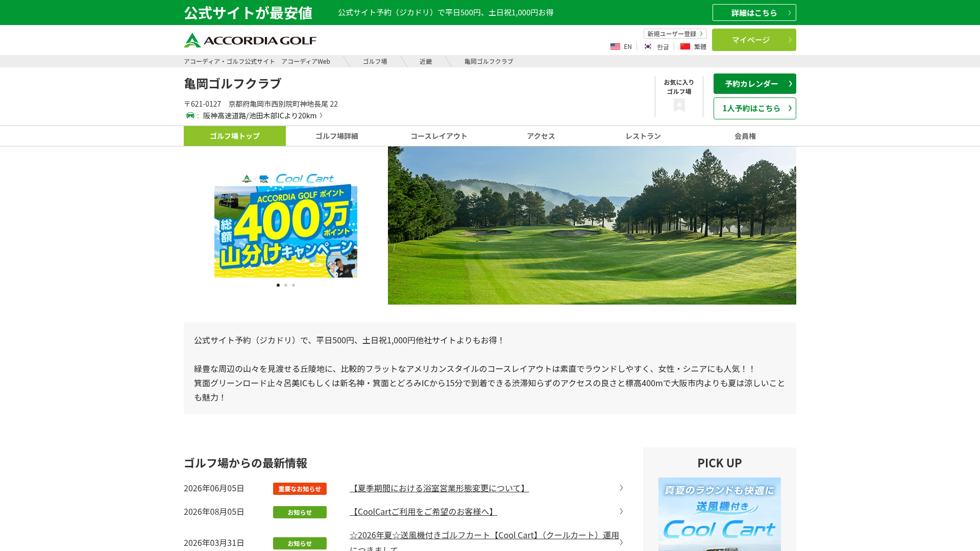Click the PICK UP heading

pos(720,463)
